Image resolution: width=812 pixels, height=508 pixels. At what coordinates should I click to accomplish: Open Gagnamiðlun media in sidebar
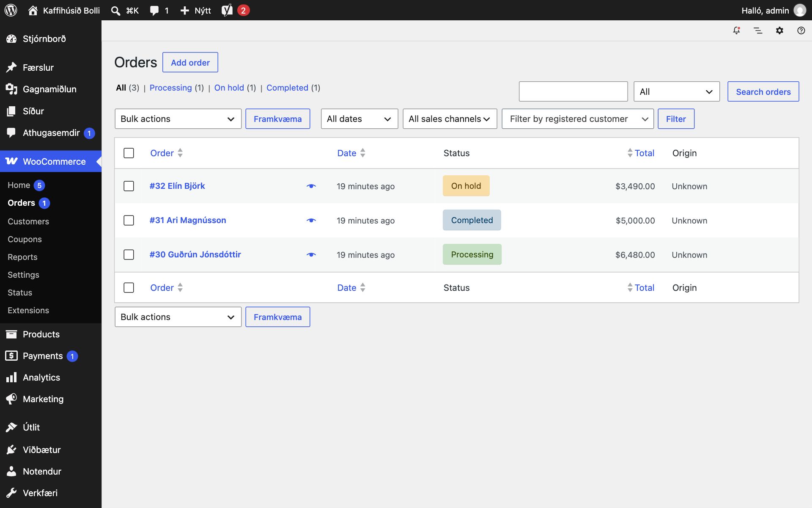tap(51, 89)
